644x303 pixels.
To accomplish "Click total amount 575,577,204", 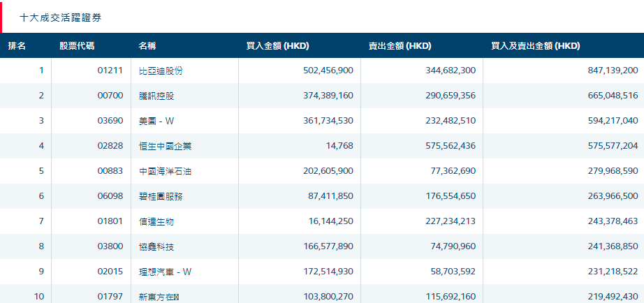I will coord(613,146).
